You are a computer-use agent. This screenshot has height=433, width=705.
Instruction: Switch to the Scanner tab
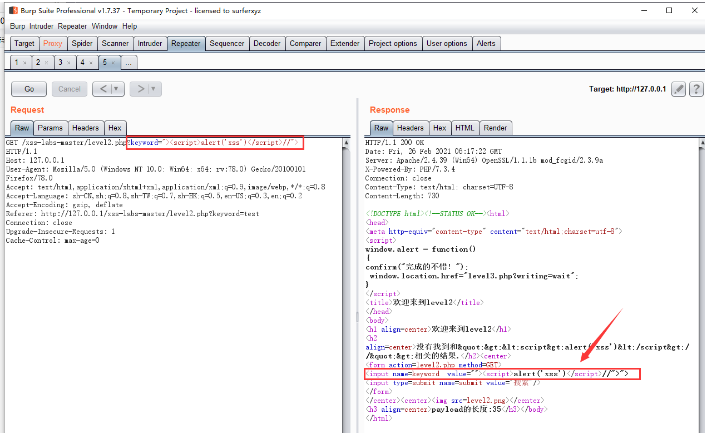tap(115, 43)
